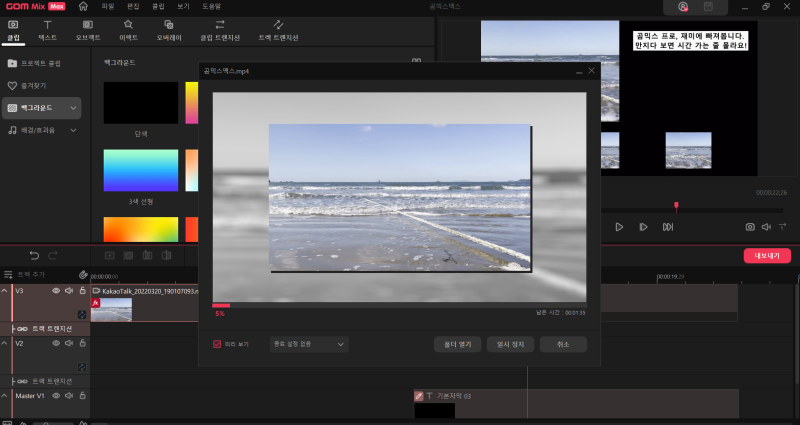The height and width of the screenshot is (425, 800).
Task: Toggle V2 track visibility eye
Action: [56, 343]
